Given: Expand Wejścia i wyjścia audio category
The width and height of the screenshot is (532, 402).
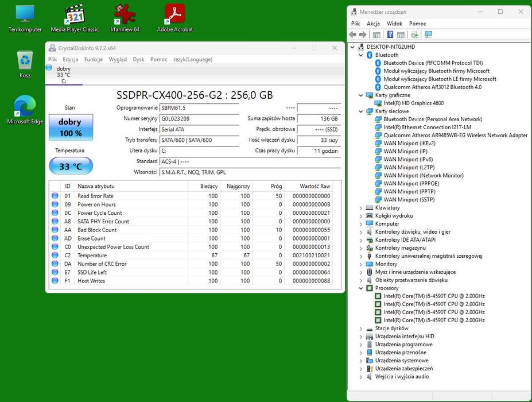Looking at the screenshot, I should (361, 377).
